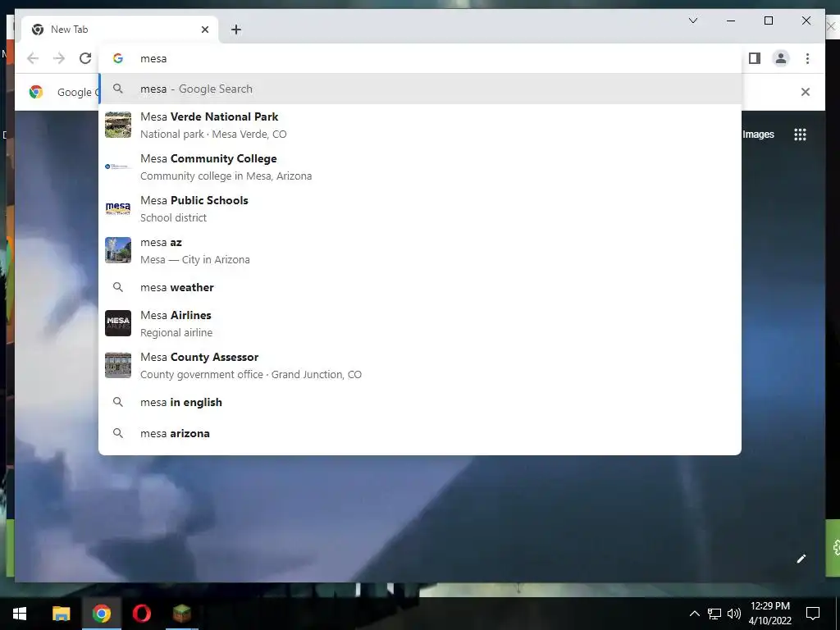Choose Mesa County Assessor suggestion
840x630 pixels.
point(420,365)
